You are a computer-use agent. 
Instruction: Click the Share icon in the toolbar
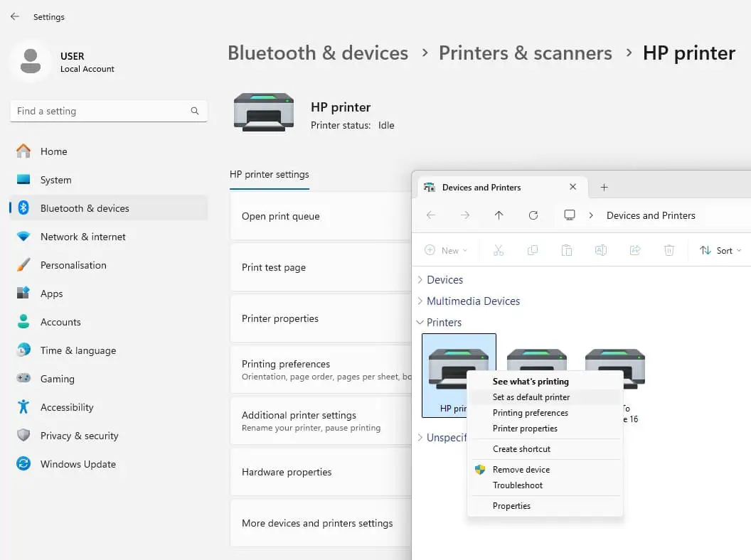635,249
